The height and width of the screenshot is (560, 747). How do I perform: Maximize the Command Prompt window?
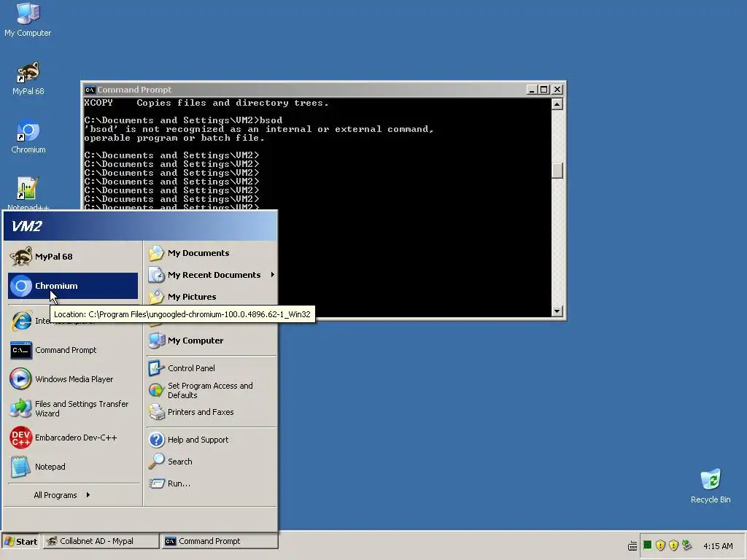tap(543, 90)
